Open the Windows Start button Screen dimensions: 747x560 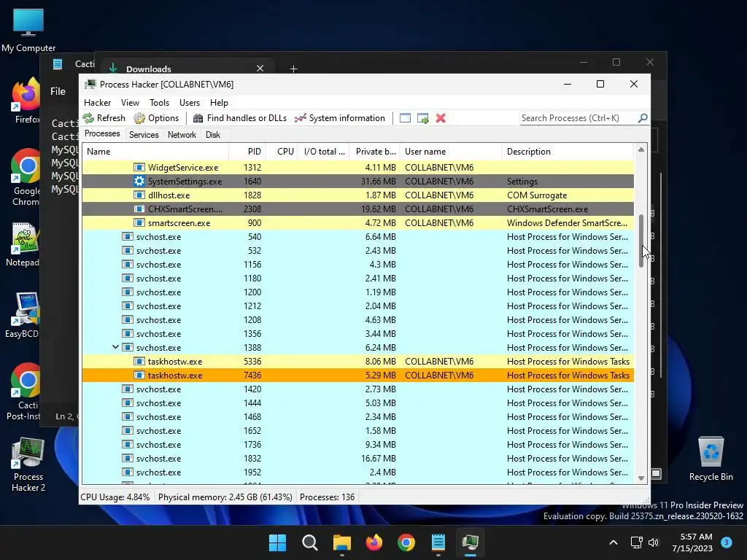pyautogui.click(x=278, y=542)
